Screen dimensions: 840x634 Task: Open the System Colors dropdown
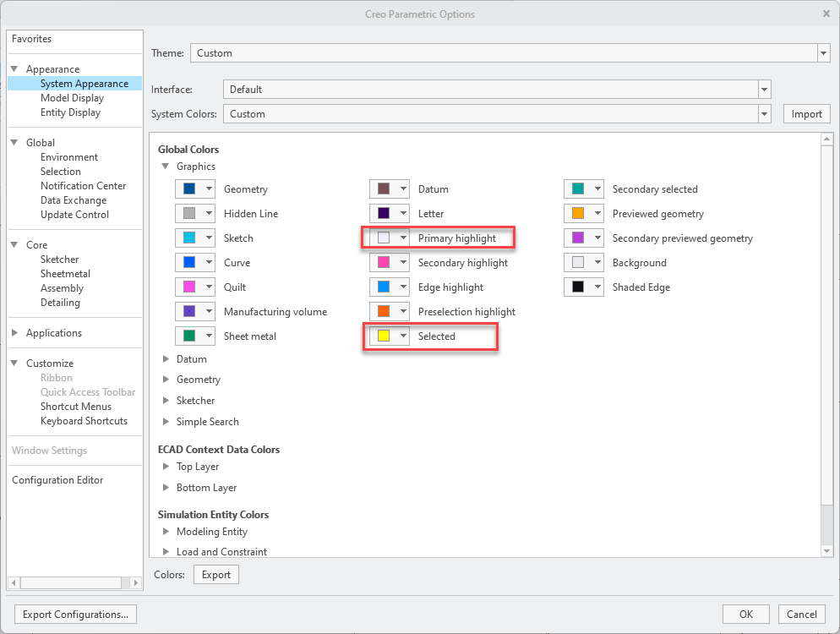(x=764, y=113)
